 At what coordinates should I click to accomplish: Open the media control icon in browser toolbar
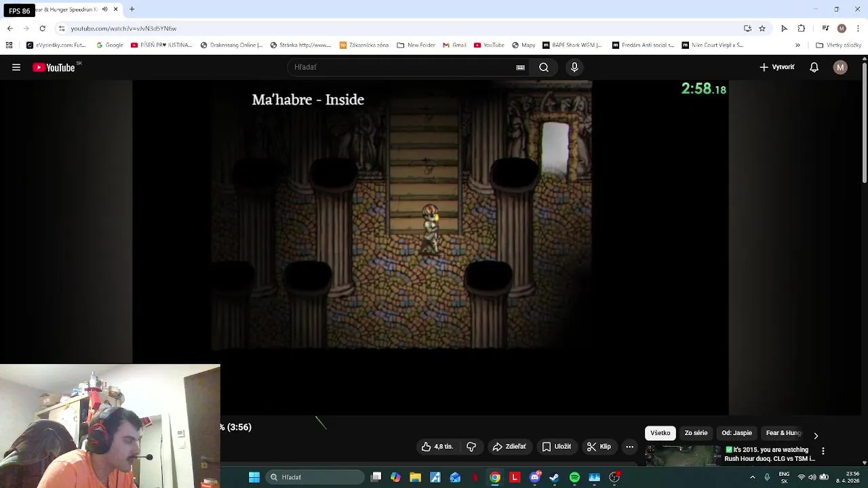(x=825, y=28)
